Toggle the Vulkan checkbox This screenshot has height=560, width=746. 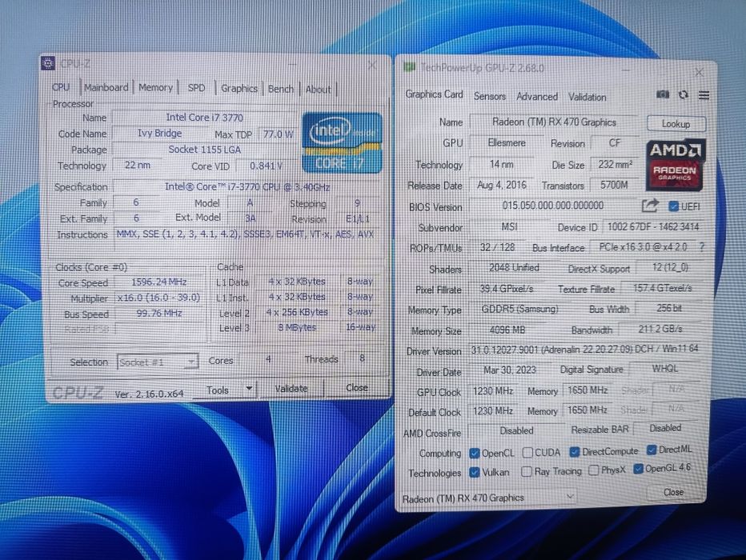point(474,473)
